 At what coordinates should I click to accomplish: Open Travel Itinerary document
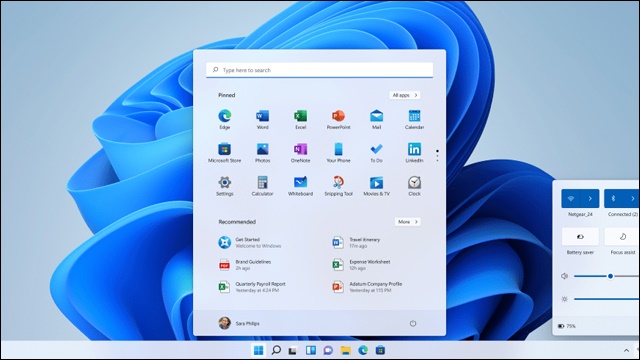(x=356, y=242)
